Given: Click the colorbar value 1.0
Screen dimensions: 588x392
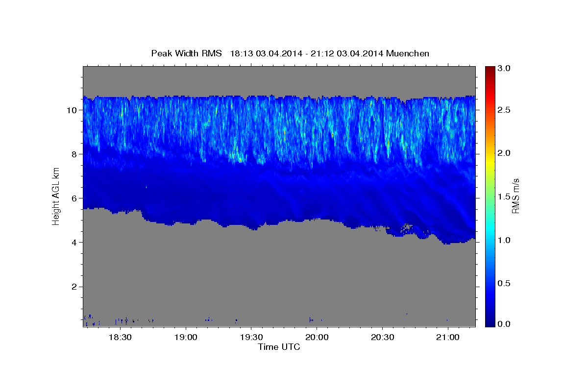Looking at the screenshot, I should point(504,240).
